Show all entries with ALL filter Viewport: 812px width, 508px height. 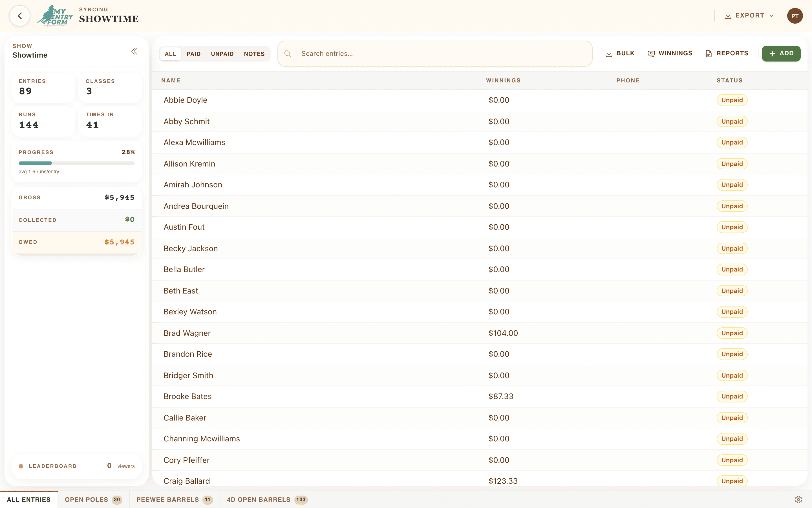point(171,54)
